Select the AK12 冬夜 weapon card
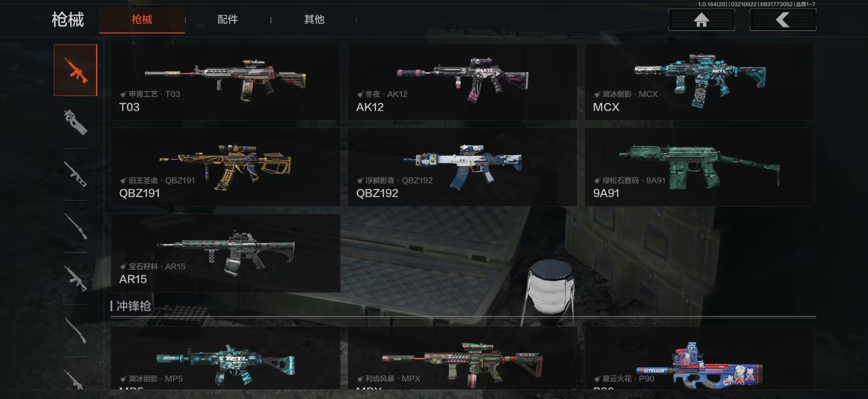The width and height of the screenshot is (868, 399). click(x=462, y=82)
